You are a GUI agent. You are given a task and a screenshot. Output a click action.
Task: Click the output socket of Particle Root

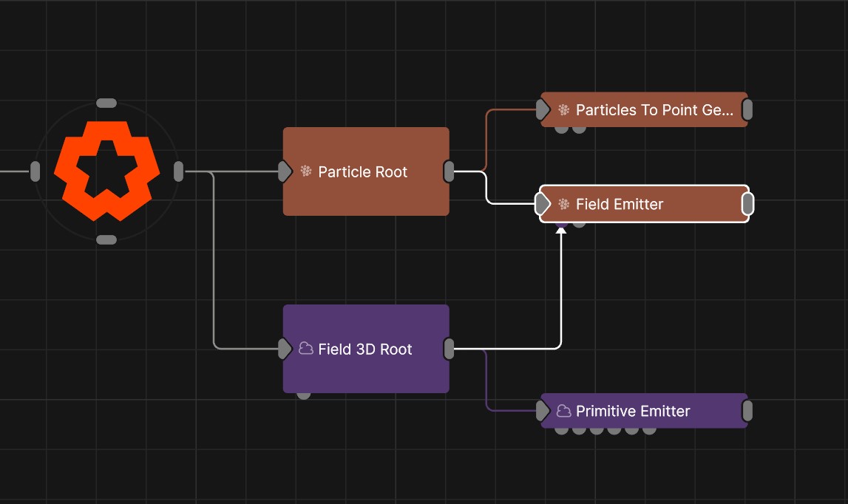pos(449,171)
